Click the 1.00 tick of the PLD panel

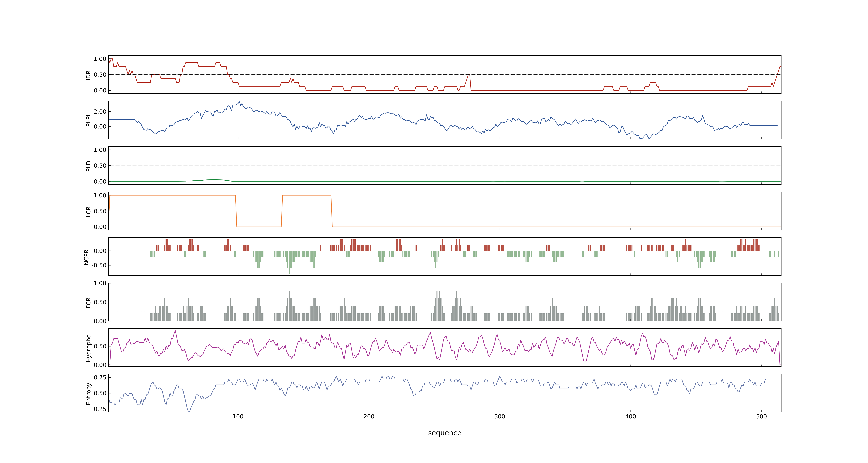point(100,150)
